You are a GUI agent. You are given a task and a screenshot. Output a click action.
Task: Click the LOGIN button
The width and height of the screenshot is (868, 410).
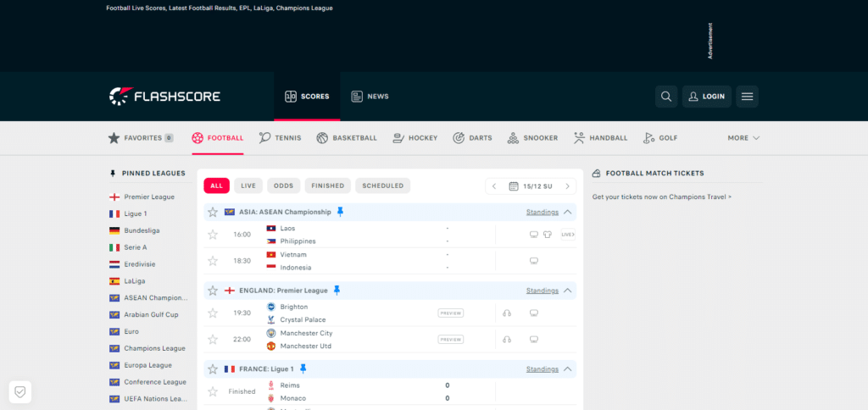point(707,97)
